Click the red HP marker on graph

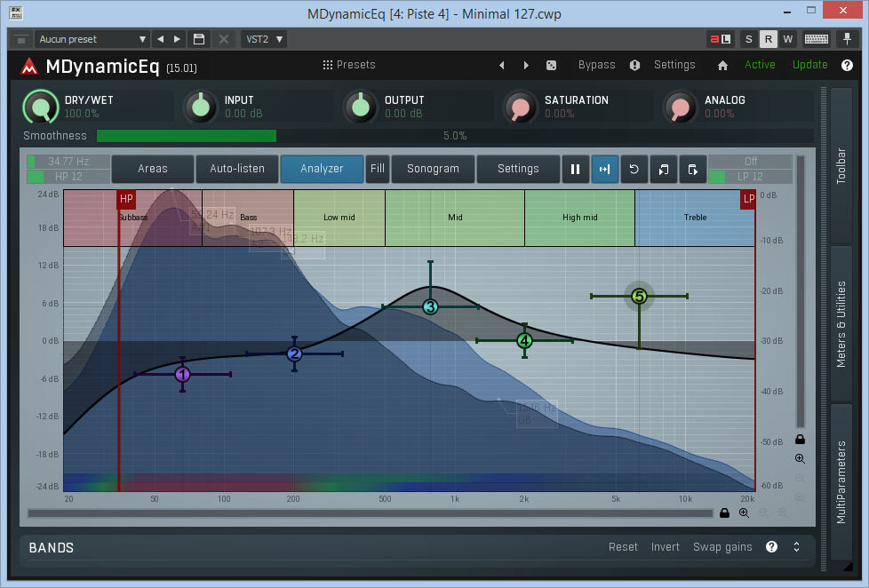point(126,199)
